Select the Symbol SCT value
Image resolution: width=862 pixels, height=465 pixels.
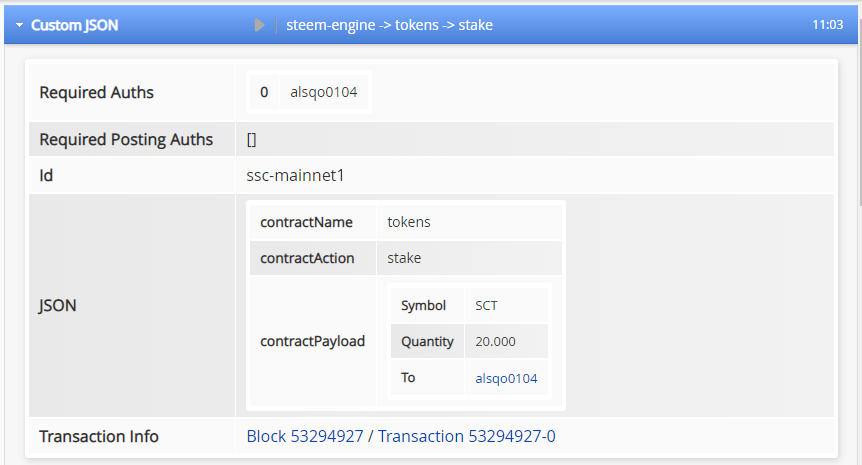(486, 306)
